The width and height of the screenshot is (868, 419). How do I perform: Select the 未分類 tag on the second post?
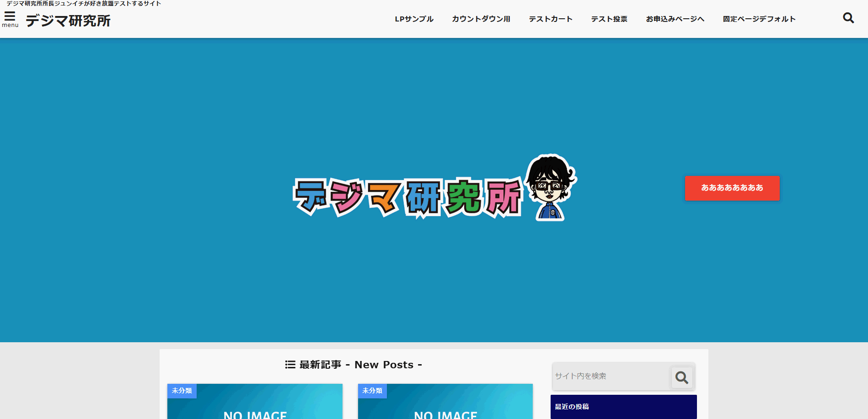pyautogui.click(x=372, y=391)
